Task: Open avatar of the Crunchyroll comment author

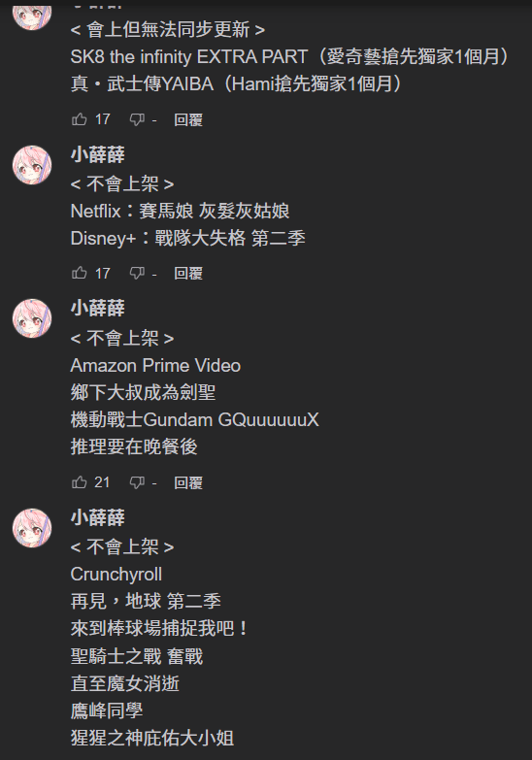Action: point(32,528)
